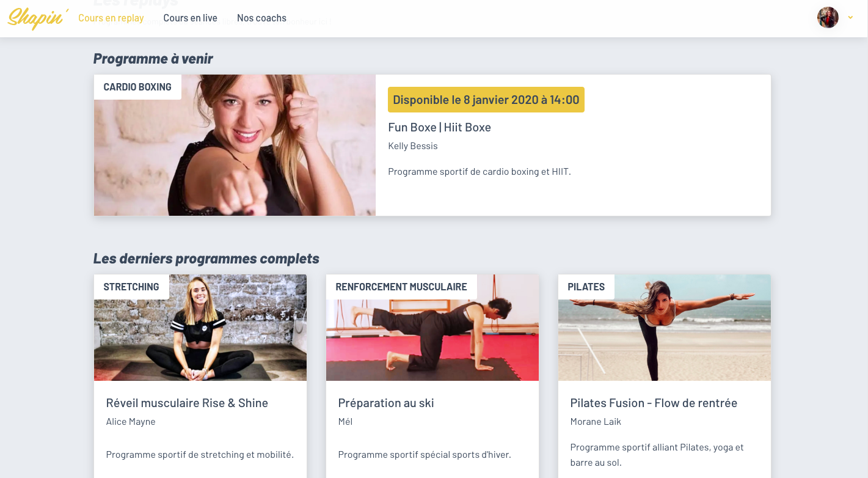Click Les derniers programmes complets heading

point(206,259)
